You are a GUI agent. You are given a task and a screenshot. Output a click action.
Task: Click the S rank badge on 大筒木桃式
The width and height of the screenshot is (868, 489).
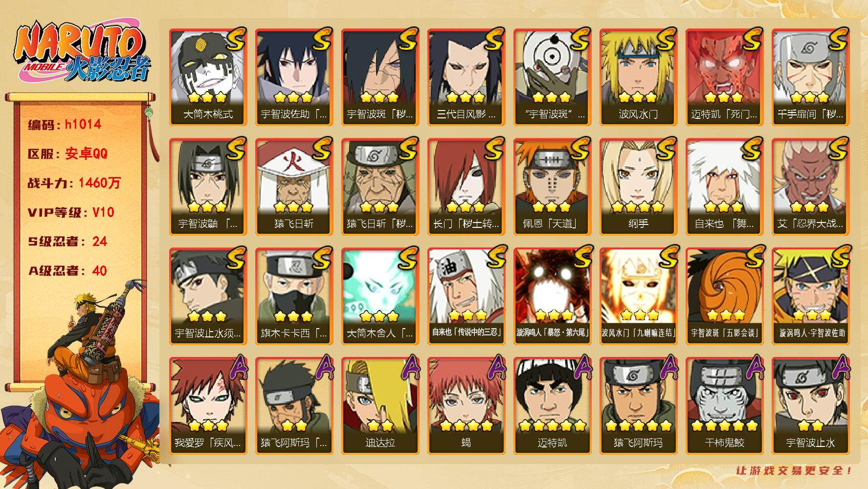tap(235, 39)
